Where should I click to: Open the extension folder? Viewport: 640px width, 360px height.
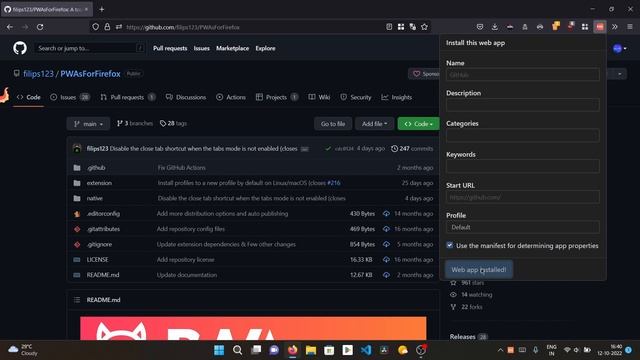[99, 183]
